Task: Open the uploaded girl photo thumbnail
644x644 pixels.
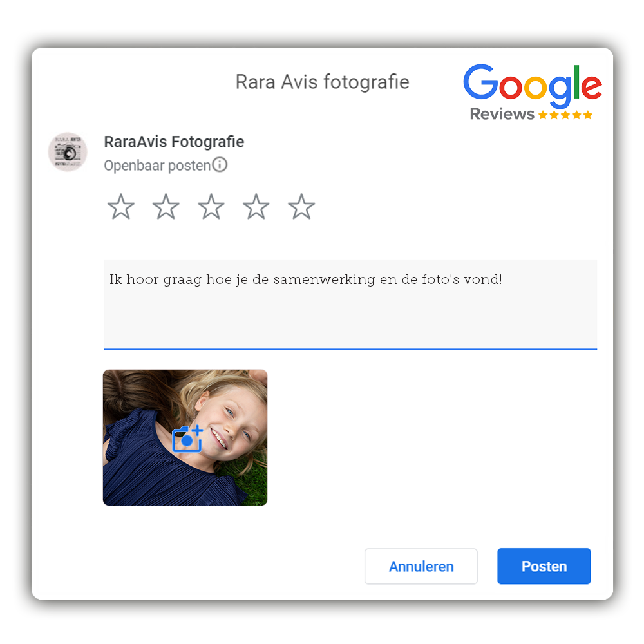Action: click(x=185, y=437)
